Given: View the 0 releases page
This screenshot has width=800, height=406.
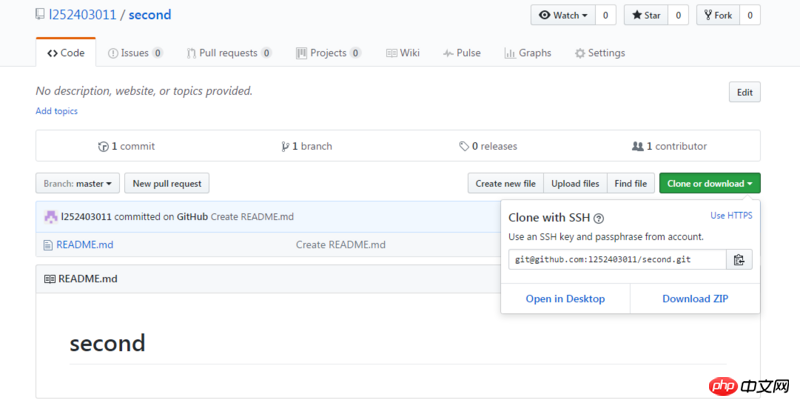Looking at the screenshot, I should click(488, 146).
